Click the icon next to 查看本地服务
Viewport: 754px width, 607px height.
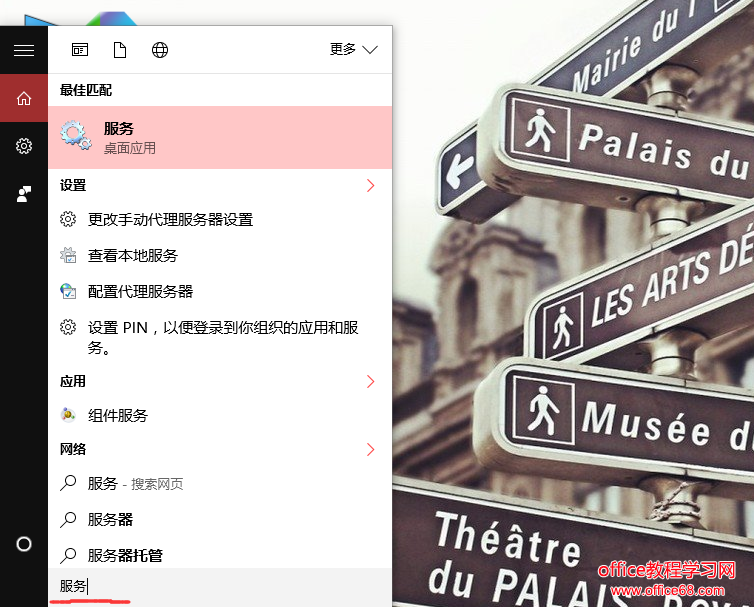[68, 255]
